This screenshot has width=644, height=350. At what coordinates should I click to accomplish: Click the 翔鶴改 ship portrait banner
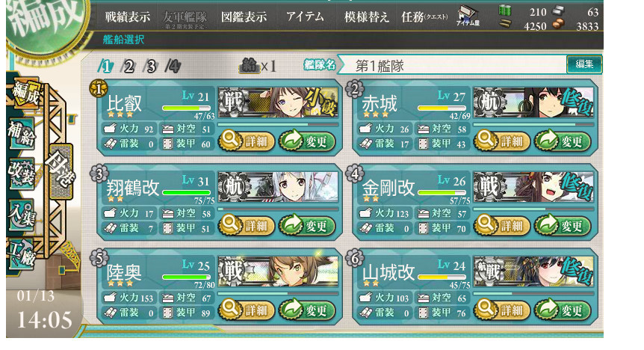click(x=279, y=188)
